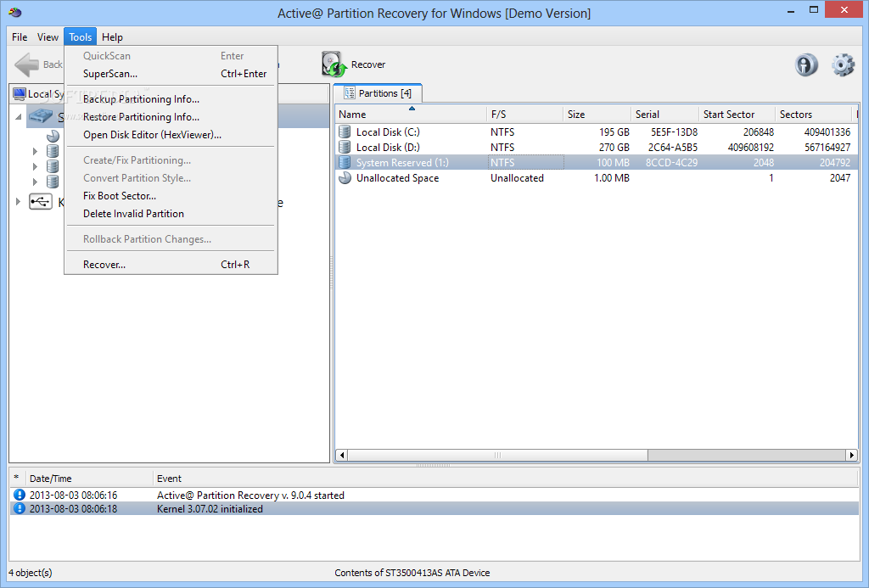Minimize the Active@ Partition Recovery window

click(791, 11)
